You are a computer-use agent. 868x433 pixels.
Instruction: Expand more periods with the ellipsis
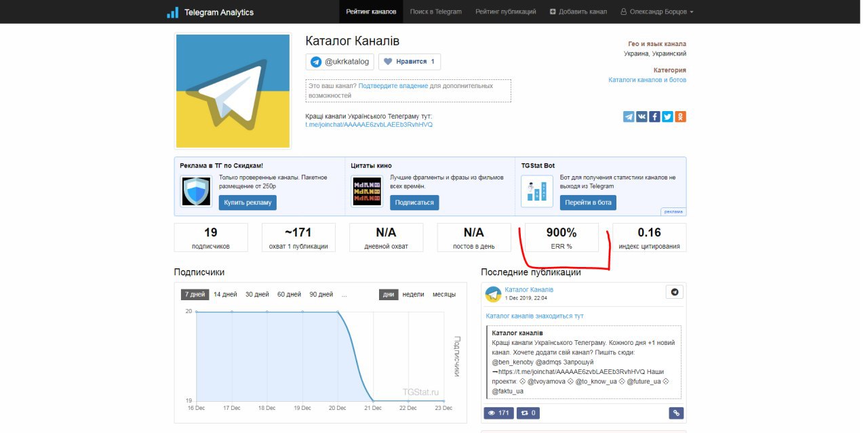point(344,295)
